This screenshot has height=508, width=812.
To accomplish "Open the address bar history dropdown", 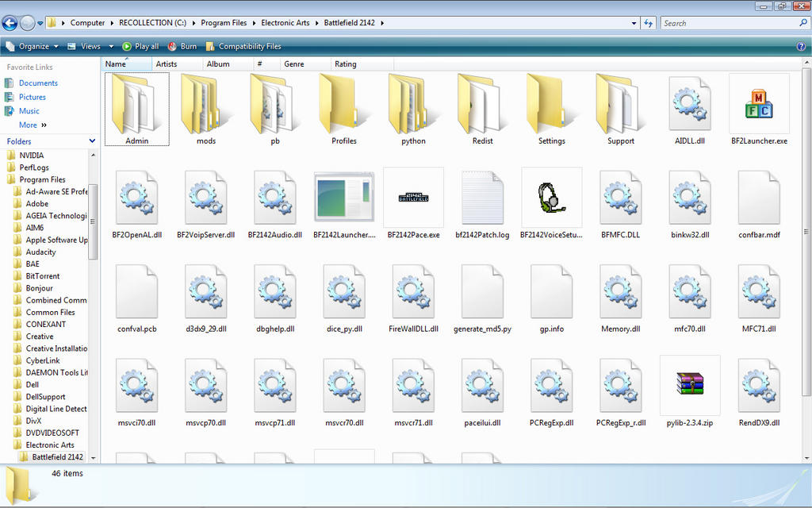I will 634,23.
